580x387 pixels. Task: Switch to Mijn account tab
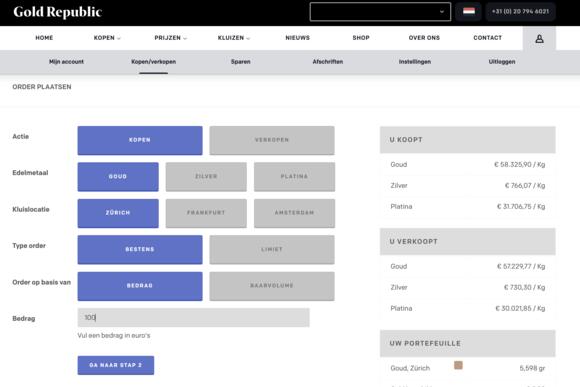[67, 62]
